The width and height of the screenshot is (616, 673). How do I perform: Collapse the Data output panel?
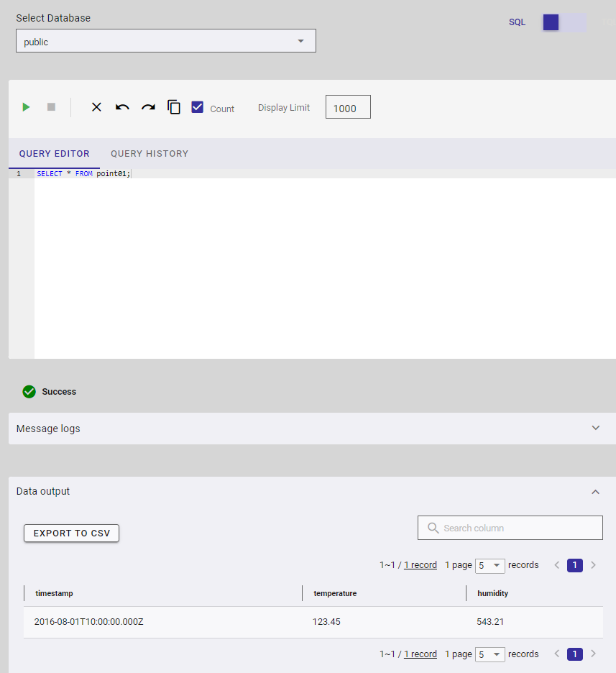pos(595,492)
